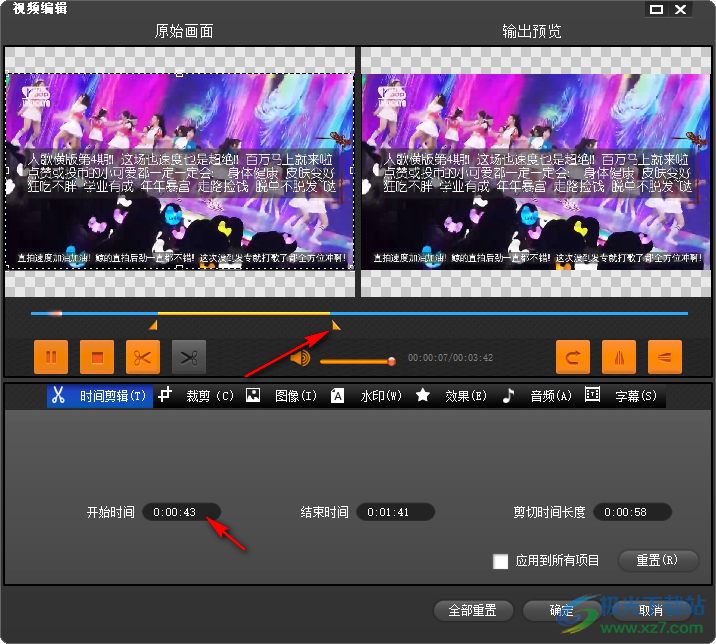Click the rotate arrow button
The width and height of the screenshot is (716, 644).
coord(573,357)
